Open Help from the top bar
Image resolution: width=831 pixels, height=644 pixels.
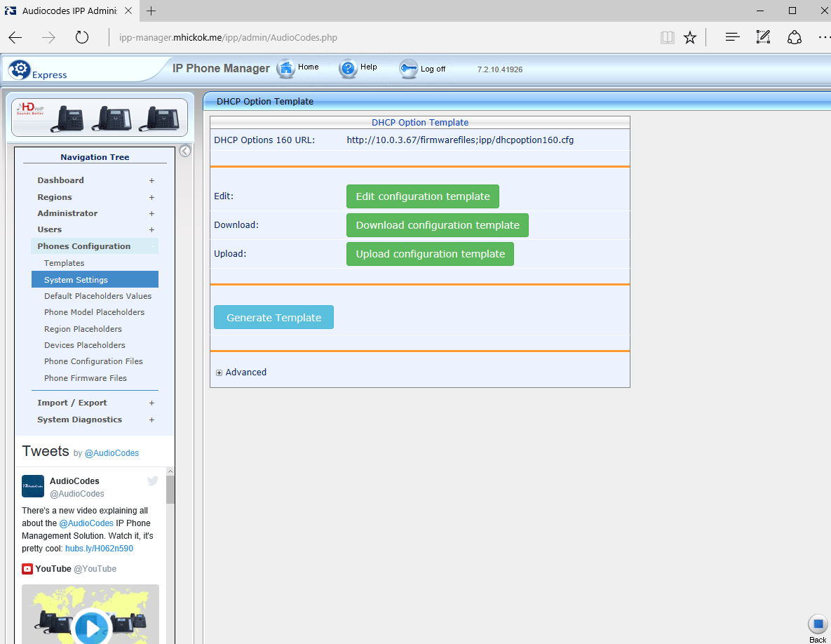(349, 68)
